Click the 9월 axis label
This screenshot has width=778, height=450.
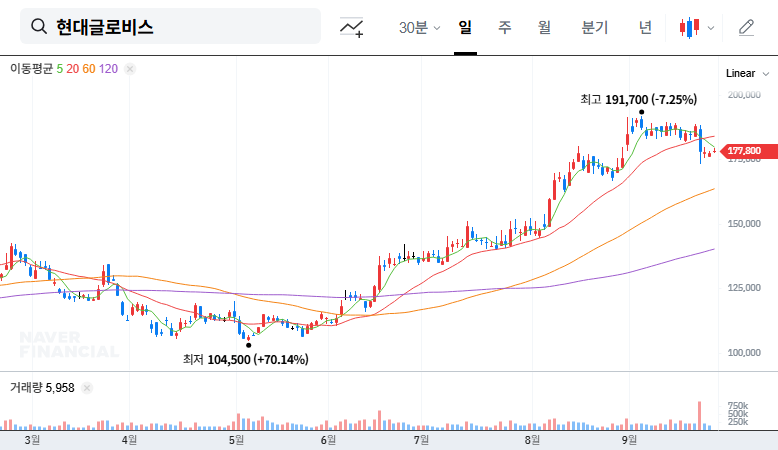(629, 440)
